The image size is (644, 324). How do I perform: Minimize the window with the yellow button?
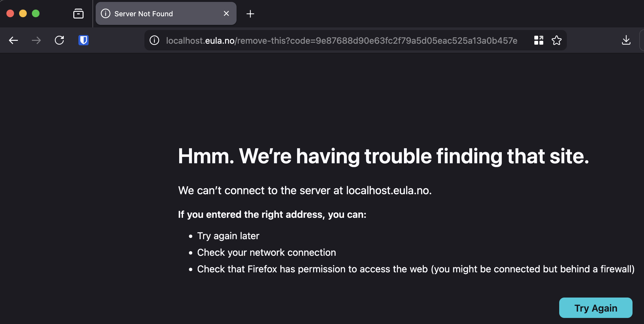pyautogui.click(x=23, y=13)
